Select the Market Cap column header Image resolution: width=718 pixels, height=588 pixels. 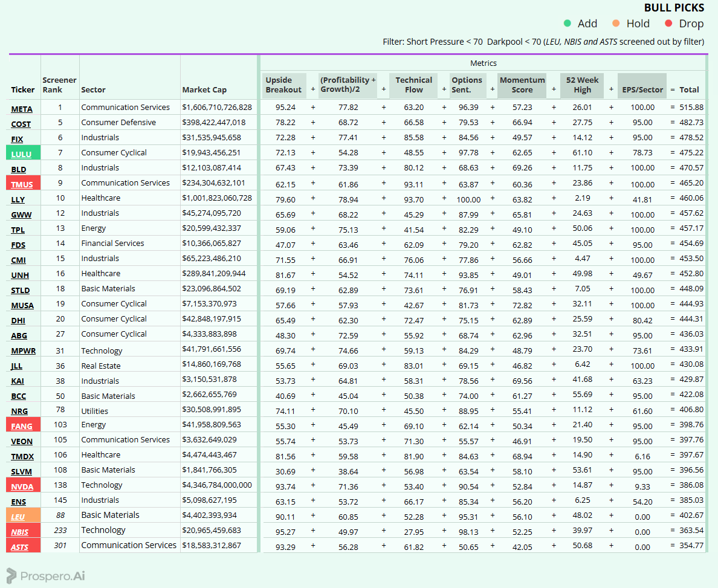(x=204, y=90)
